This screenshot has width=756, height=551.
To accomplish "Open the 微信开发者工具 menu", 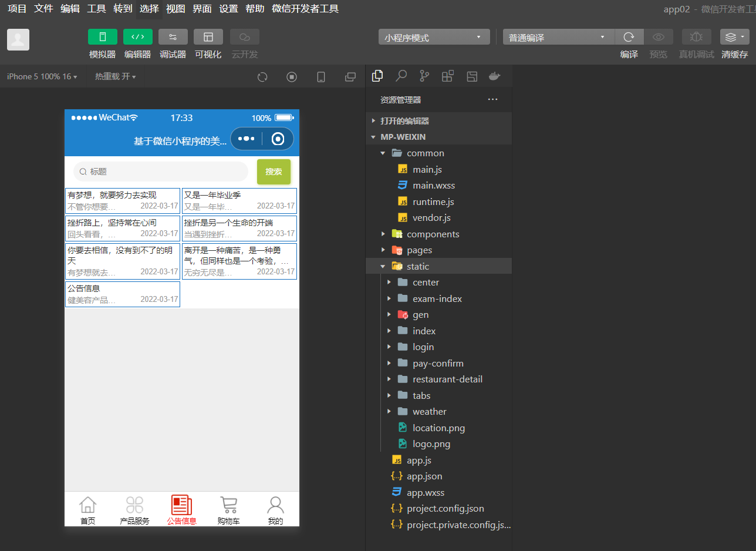I will 305,9.
